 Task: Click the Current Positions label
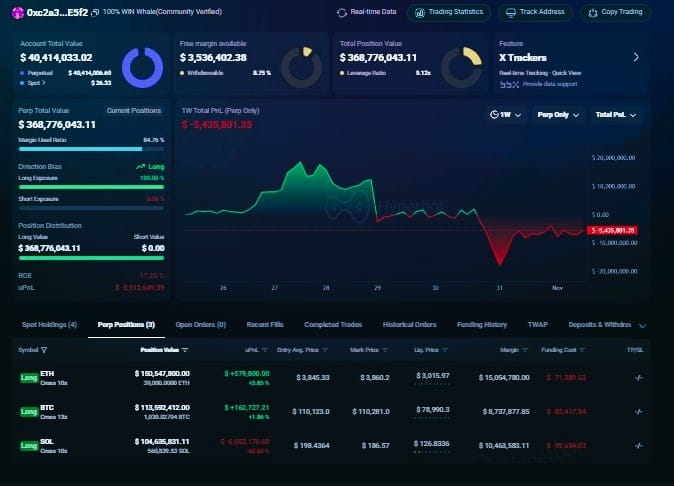coord(134,110)
